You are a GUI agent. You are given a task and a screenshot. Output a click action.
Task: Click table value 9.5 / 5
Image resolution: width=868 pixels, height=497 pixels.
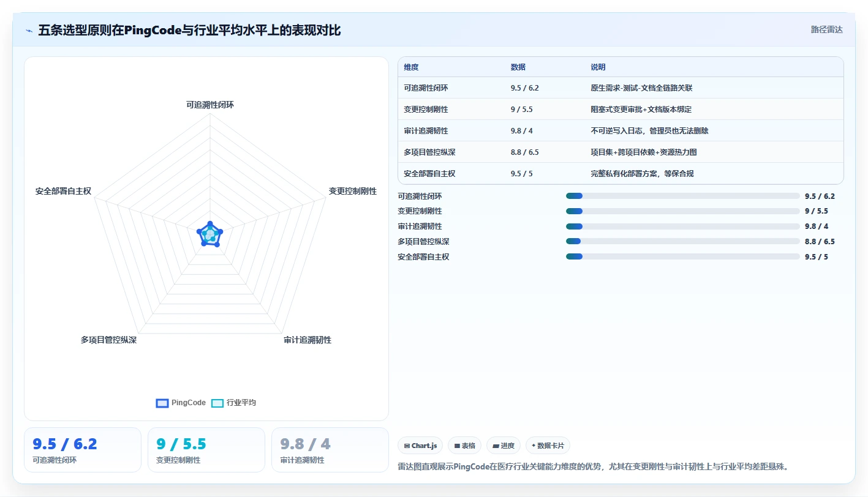(521, 174)
